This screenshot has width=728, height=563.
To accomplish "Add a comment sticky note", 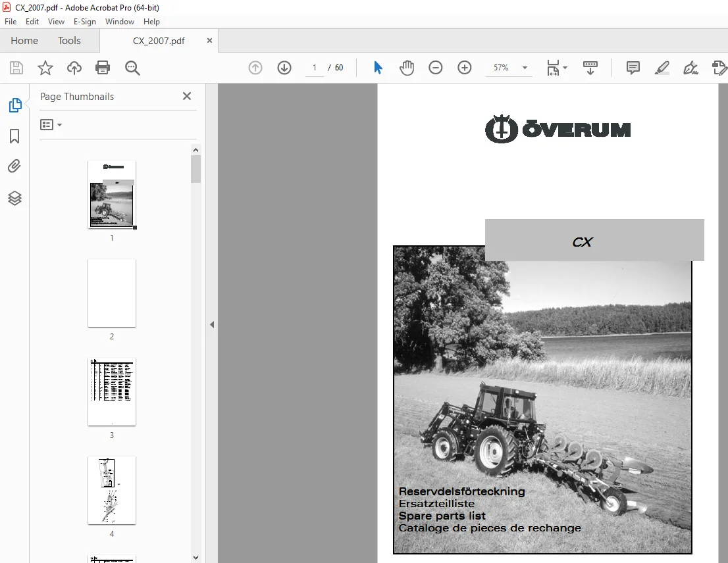I will [633, 68].
